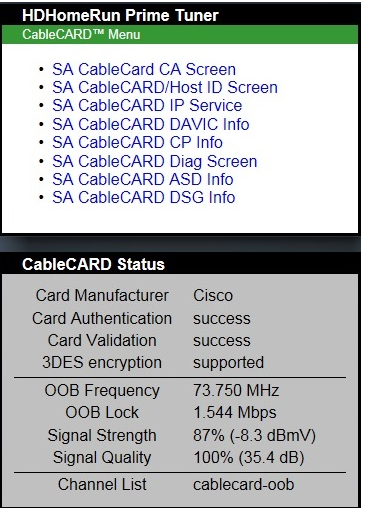Open SA CableCARD IP Service link
Image resolution: width=366 pixels, height=511 pixels.
click(147, 106)
